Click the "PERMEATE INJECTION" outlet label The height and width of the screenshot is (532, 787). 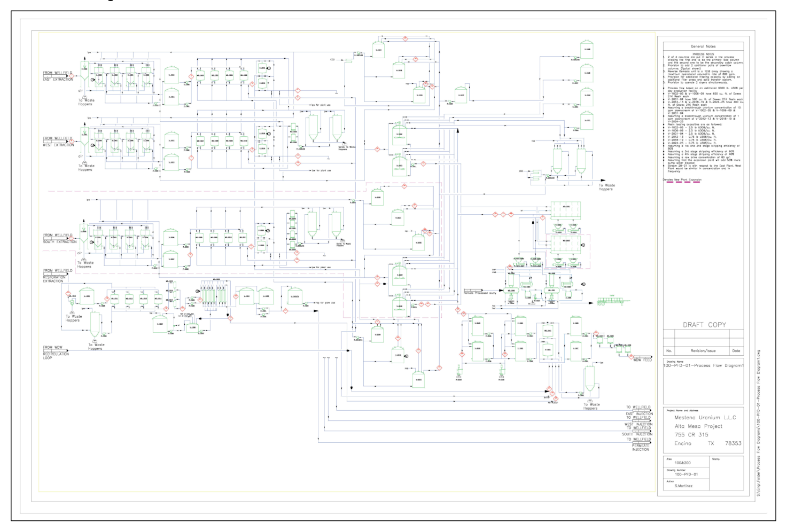click(641, 448)
